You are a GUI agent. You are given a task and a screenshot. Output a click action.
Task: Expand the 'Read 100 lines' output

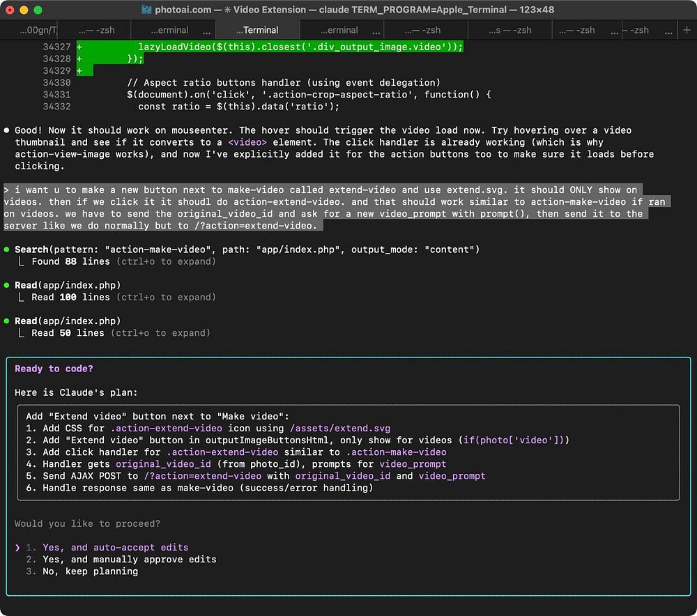point(70,297)
